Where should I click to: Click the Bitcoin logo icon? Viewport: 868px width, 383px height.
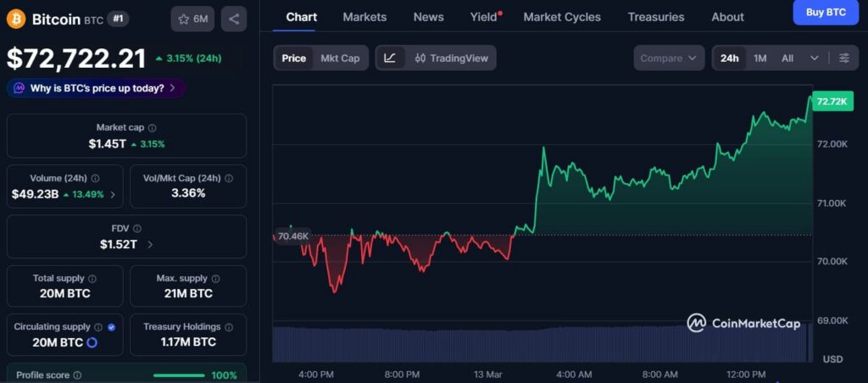[16, 19]
